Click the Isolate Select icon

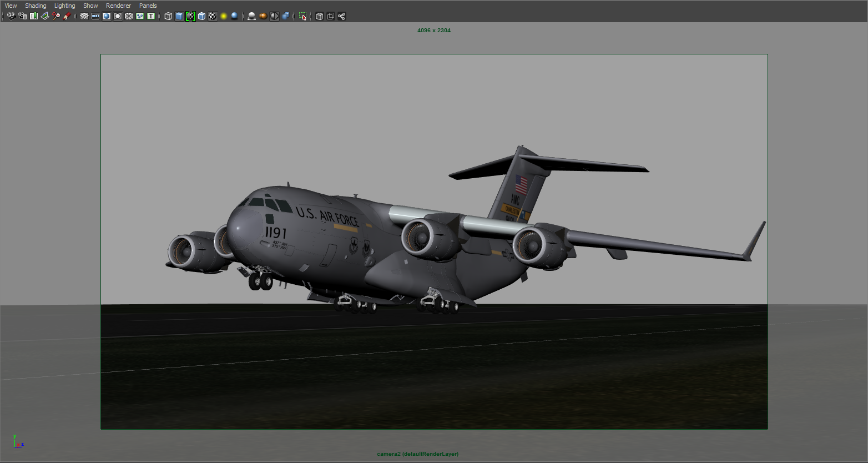pos(302,16)
